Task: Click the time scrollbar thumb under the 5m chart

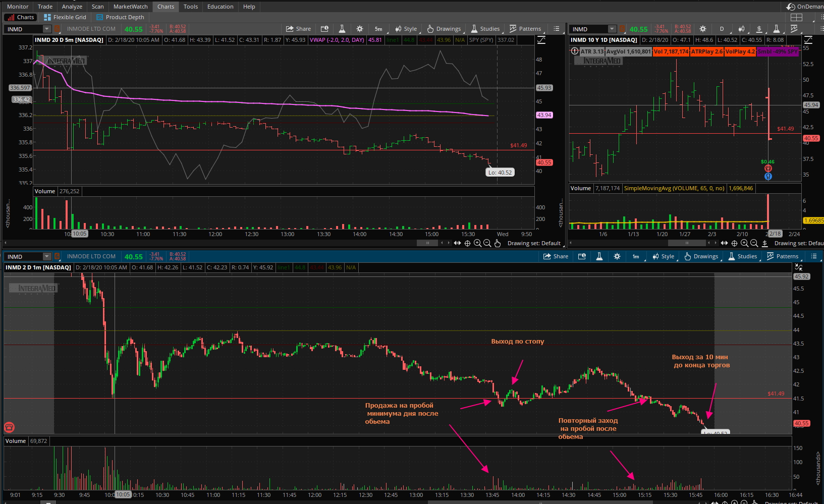Action: coord(428,243)
